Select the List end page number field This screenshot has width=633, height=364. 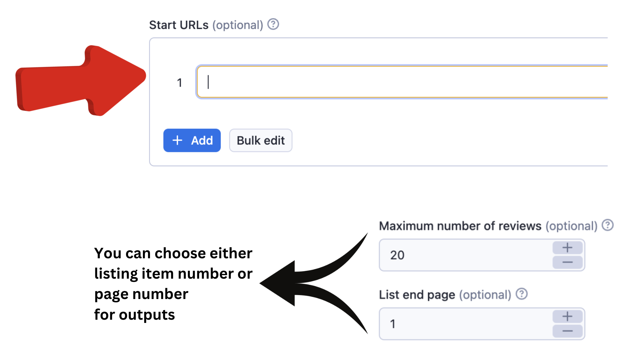466,324
